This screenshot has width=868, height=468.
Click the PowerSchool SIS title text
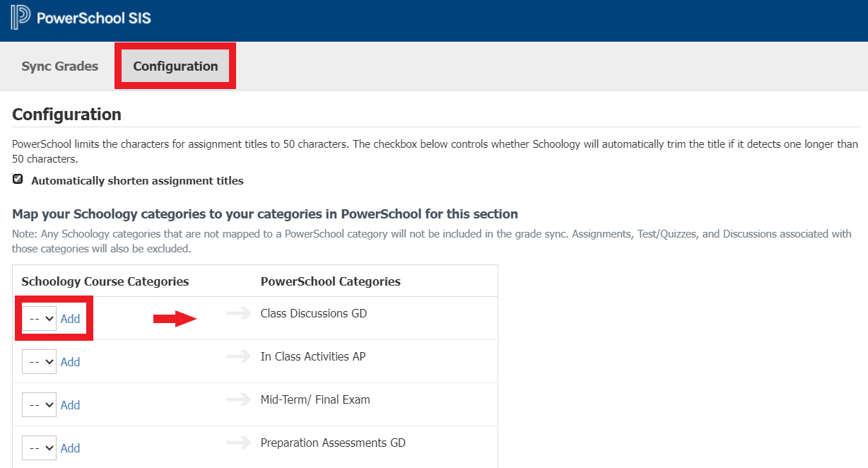pyautogui.click(x=93, y=18)
